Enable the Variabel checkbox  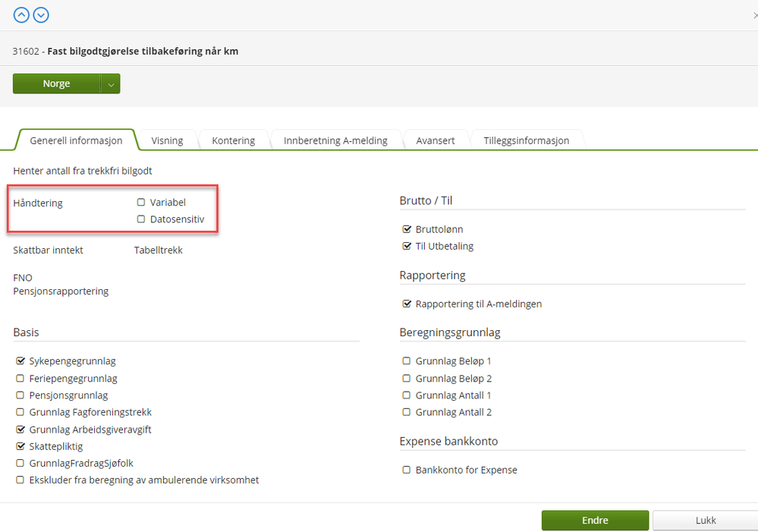141,202
